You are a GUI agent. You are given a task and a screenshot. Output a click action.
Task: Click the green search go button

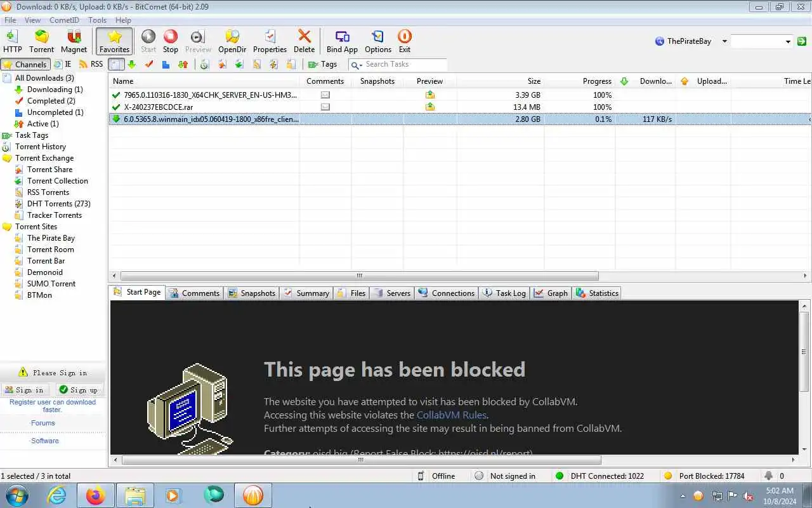pos(802,41)
